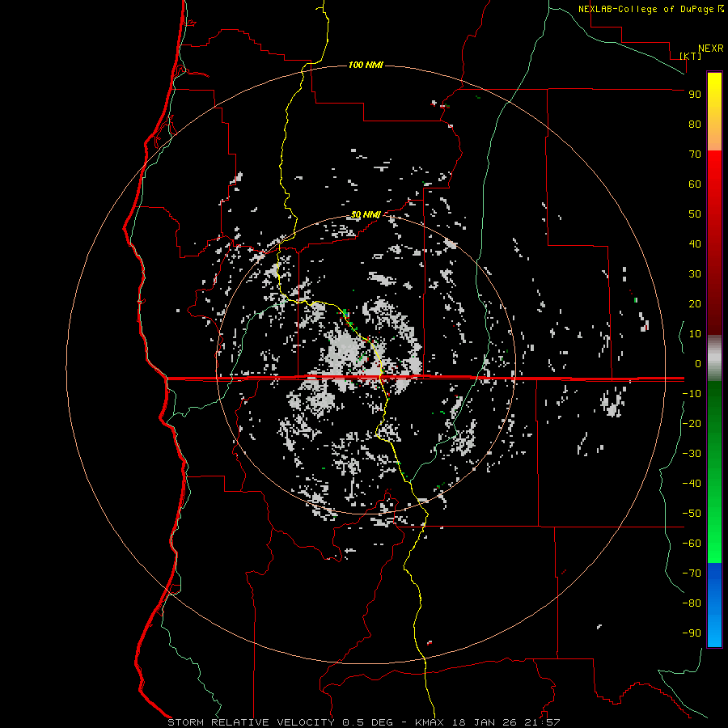Click the positive 20 scale value
The width and height of the screenshot is (728, 728).
695,304
